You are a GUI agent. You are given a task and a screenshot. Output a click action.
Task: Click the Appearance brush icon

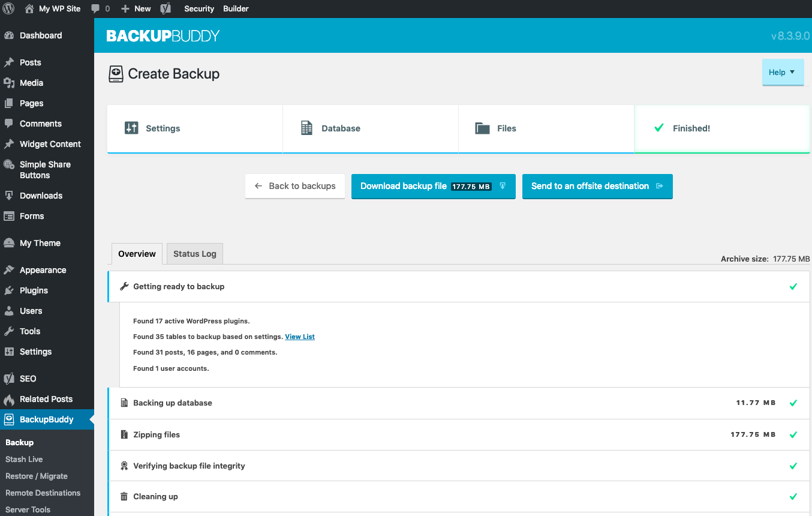click(x=9, y=270)
